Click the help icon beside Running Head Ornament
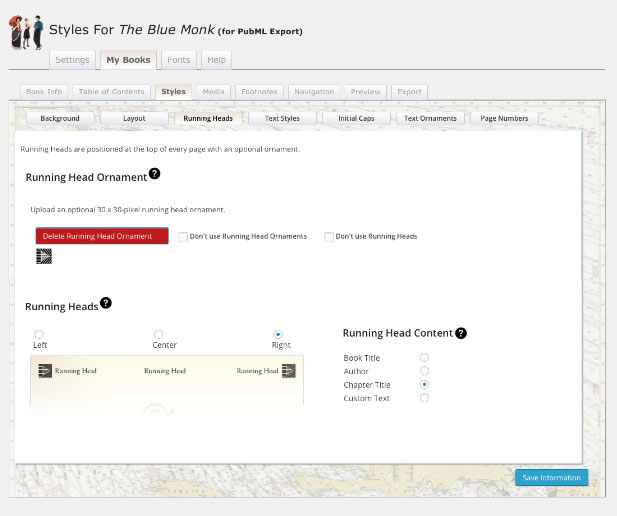The height and width of the screenshot is (516, 617). (154, 174)
